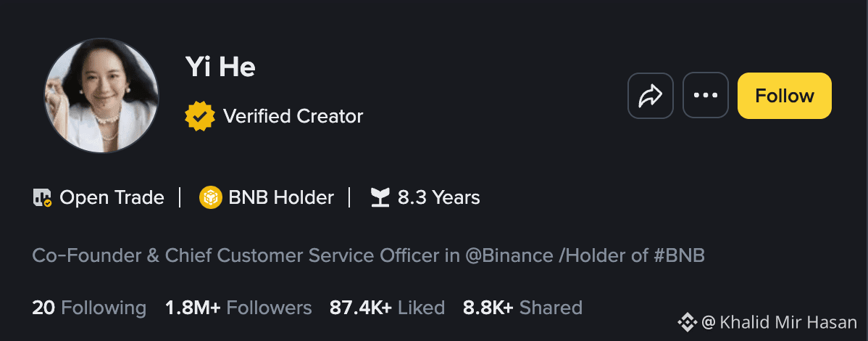Select the BNB Holder label
The width and height of the screenshot is (868, 341).
click(281, 197)
